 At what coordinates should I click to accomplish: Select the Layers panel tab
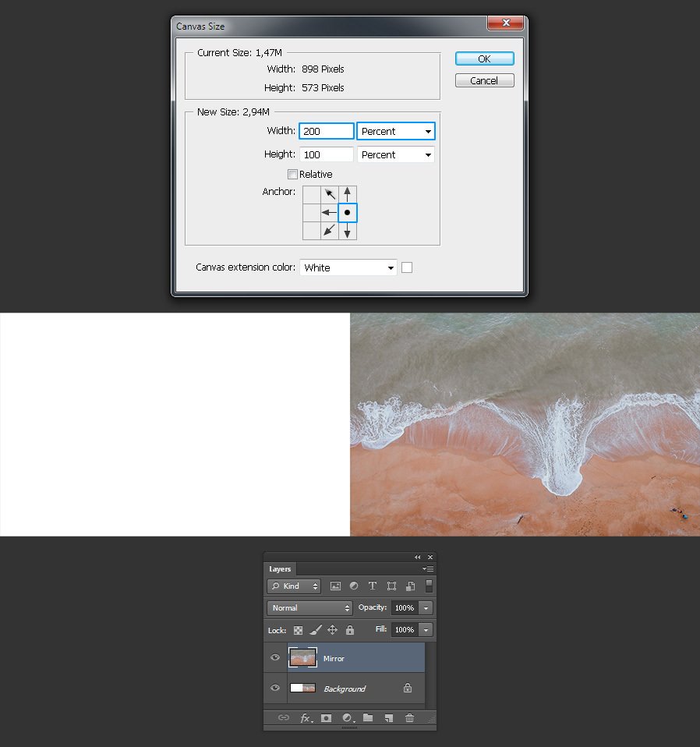[280, 568]
